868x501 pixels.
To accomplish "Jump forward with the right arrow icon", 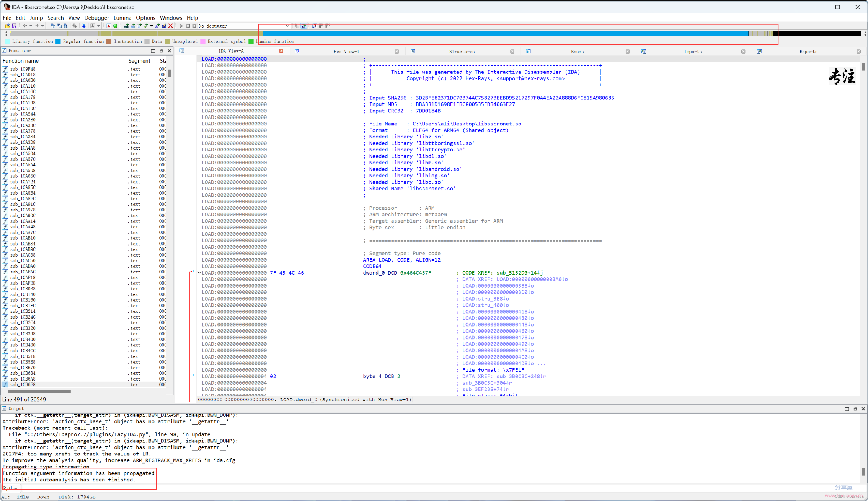I will (36, 26).
